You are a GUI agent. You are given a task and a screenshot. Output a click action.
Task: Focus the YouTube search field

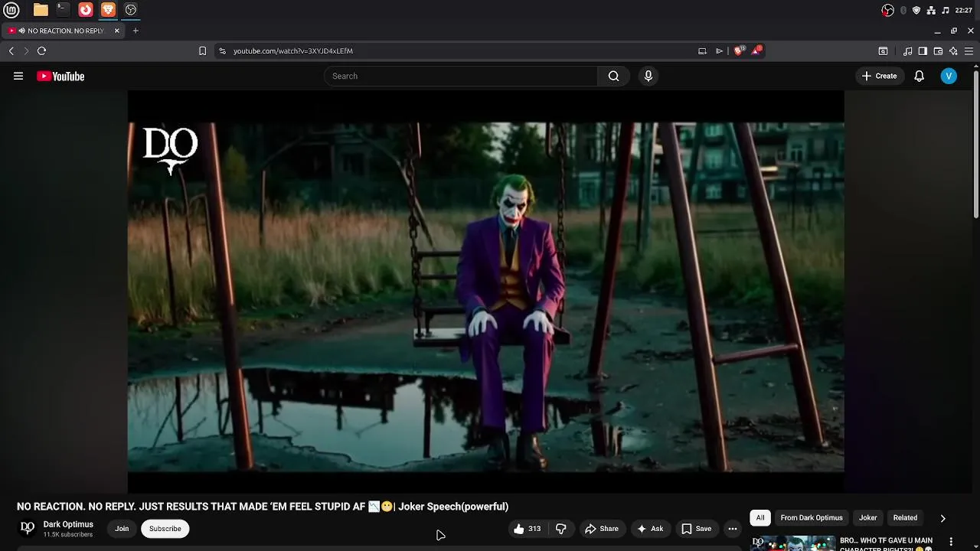(x=461, y=76)
